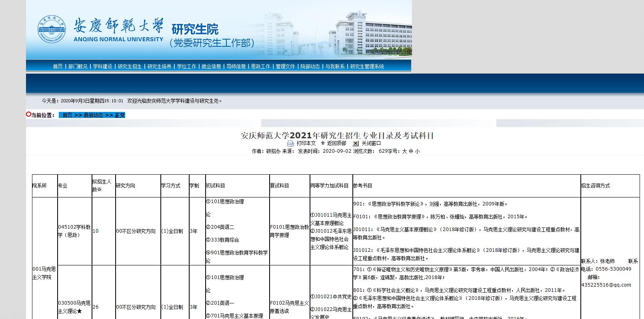Click the 院部动态 navigation item
The image size is (644, 319).
coord(310,67)
